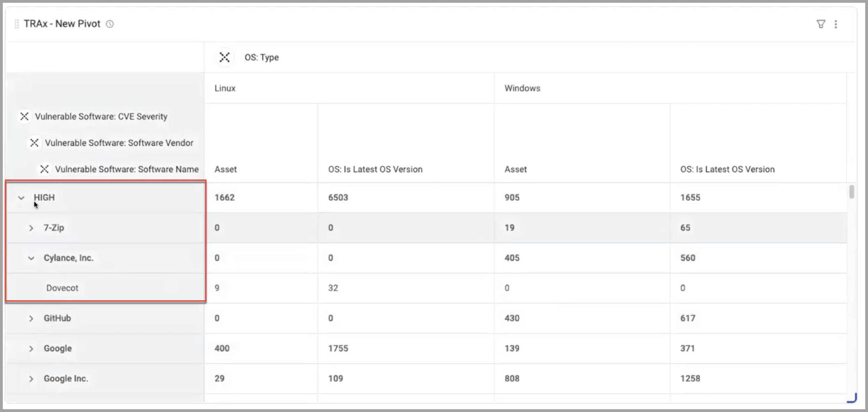Select the Dovecot software row
This screenshot has height=412, width=868.
click(62, 288)
